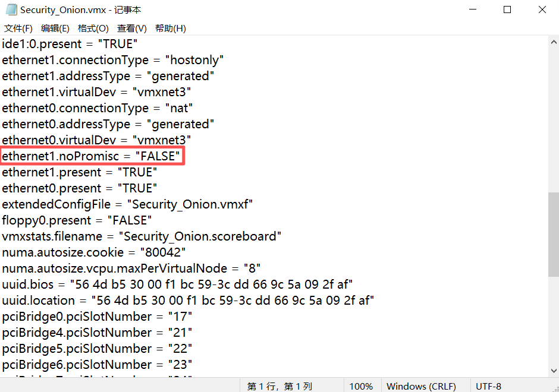Screen dimensions: 559x392
Task: Click the vmxstats.filename line
Action: [142, 236]
